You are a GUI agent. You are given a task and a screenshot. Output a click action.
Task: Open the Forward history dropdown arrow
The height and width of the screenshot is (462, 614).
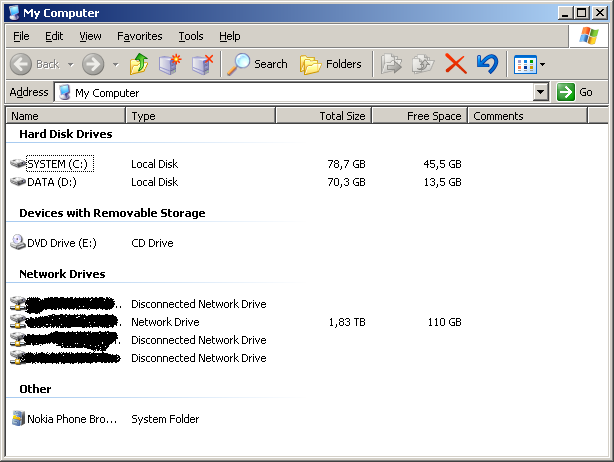click(x=116, y=64)
